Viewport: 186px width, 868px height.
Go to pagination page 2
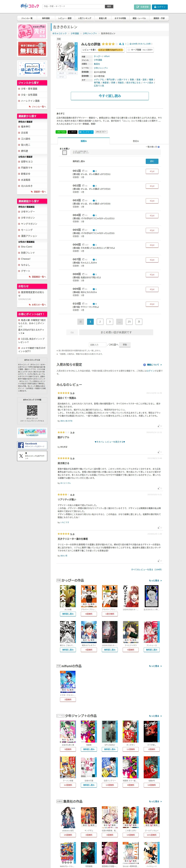tap(100, 321)
